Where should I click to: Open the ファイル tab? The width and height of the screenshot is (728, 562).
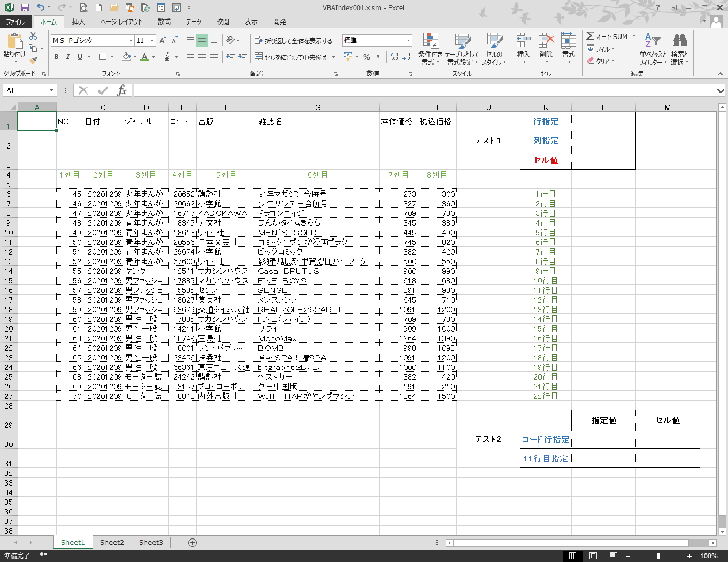tap(16, 22)
